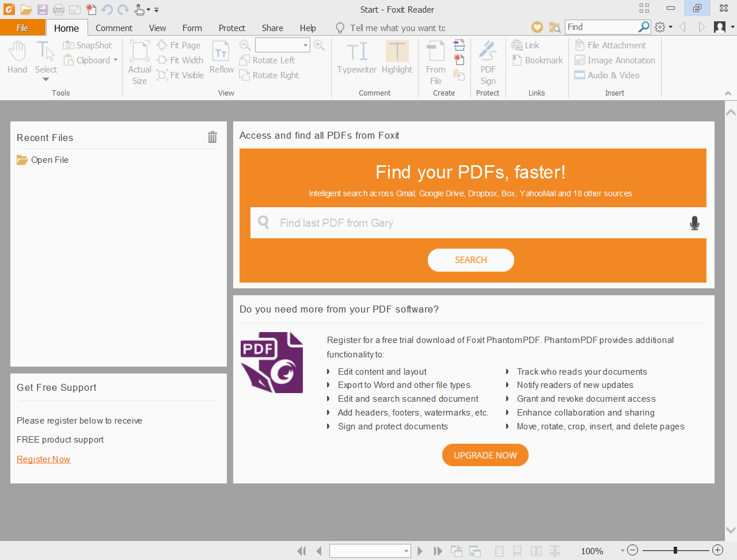737x560 pixels.
Task: Click the ribbon zoom out magnifier
Action: [x=245, y=45]
